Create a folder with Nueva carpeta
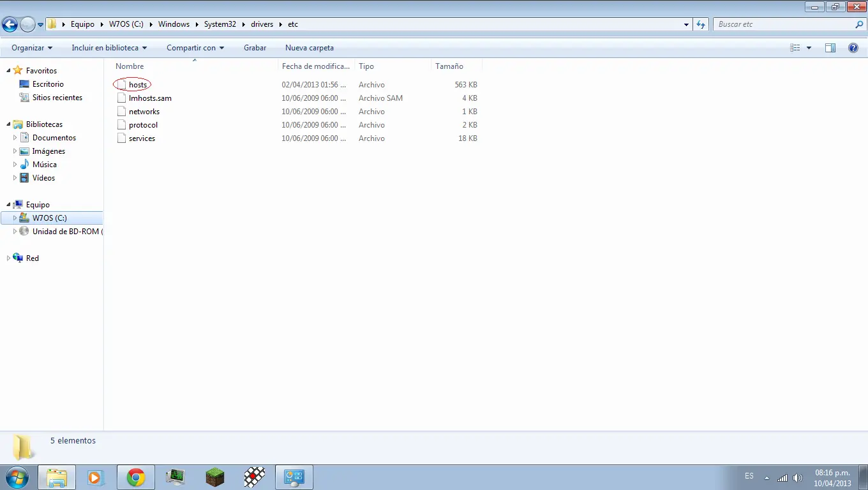 [x=310, y=48]
